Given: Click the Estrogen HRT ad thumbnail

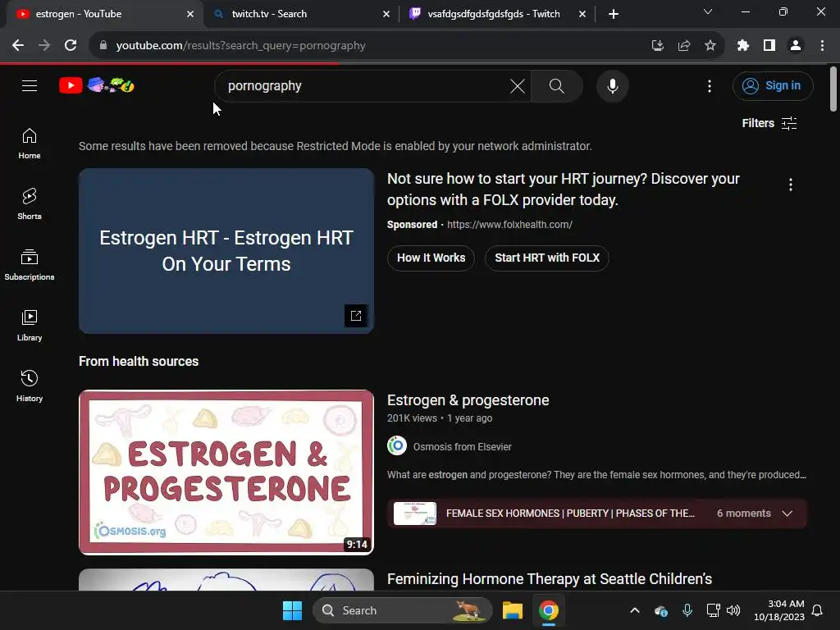Looking at the screenshot, I should tap(226, 251).
